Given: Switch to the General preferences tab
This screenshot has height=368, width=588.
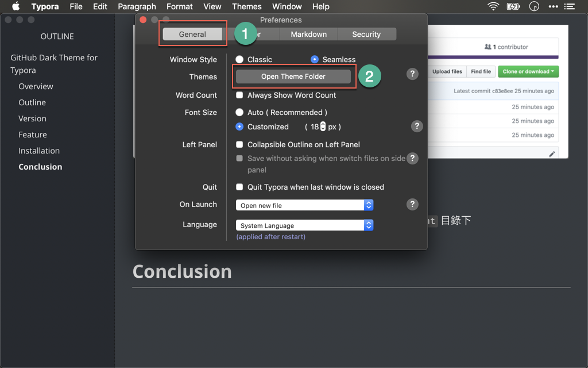Looking at the screenshot, I should coord(192,34).
